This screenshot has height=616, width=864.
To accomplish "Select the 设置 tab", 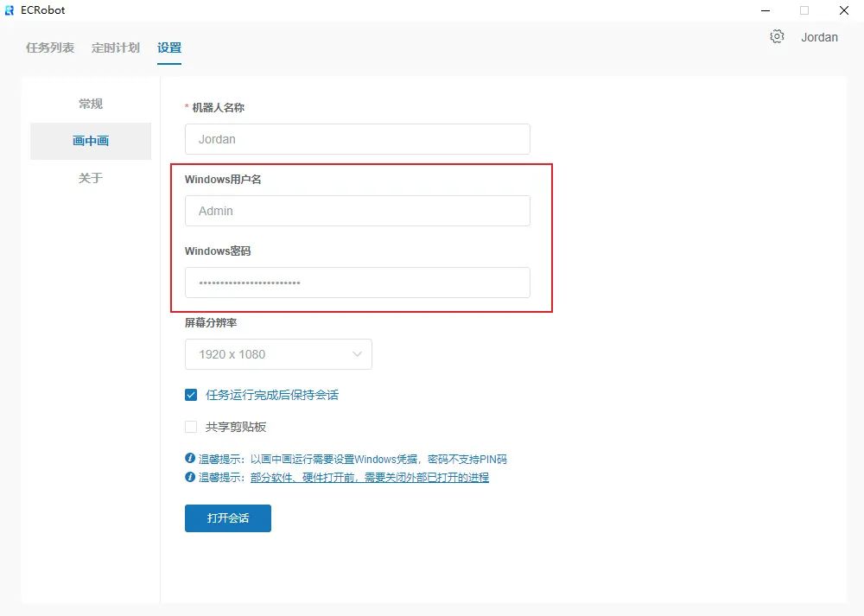I will [169, 48].
